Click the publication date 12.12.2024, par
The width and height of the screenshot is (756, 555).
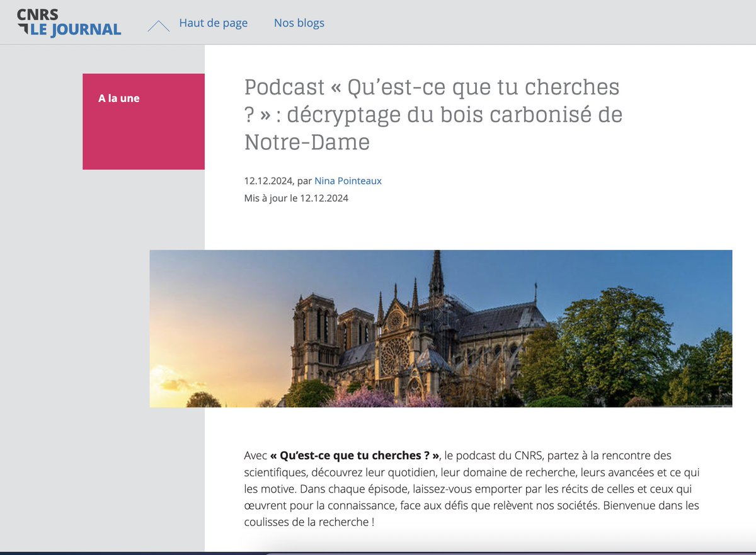(x=278, y=181)
